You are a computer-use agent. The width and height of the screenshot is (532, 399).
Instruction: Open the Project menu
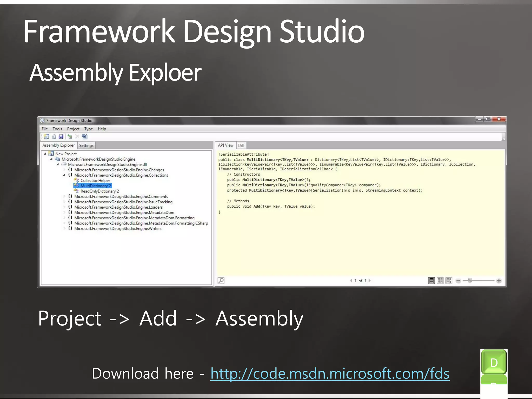tap(73, 129)
